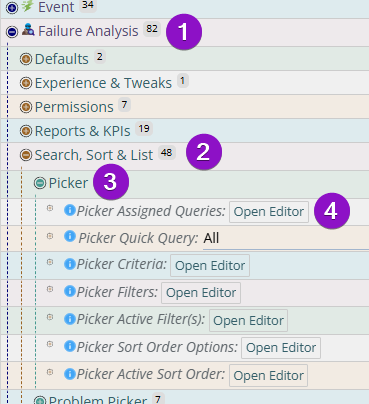The width and height of the screenshot is (369, 404).
Task: Show info for Picker Criteria
Action: pos(70,264)
